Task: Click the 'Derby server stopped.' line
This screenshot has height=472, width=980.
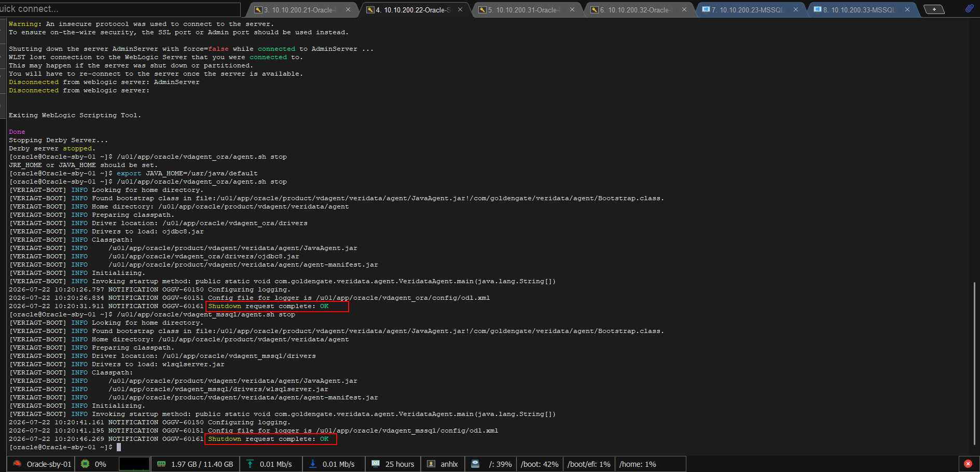Action: pos(52,148)
